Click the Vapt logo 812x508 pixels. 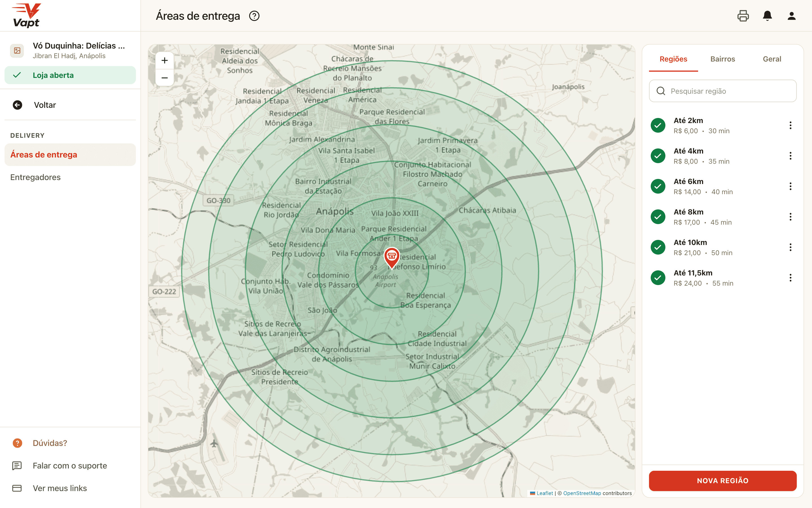tap(26, 16)
